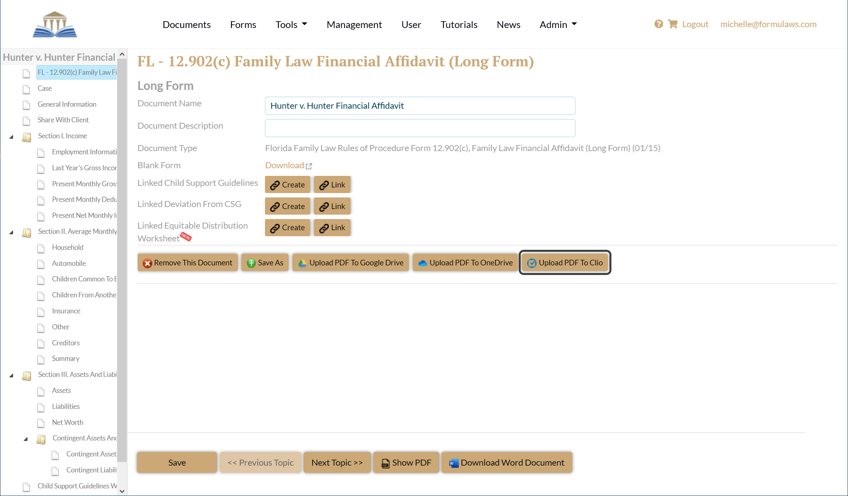Collapse Contingent Assets And tree node

(x=26, y=439)
